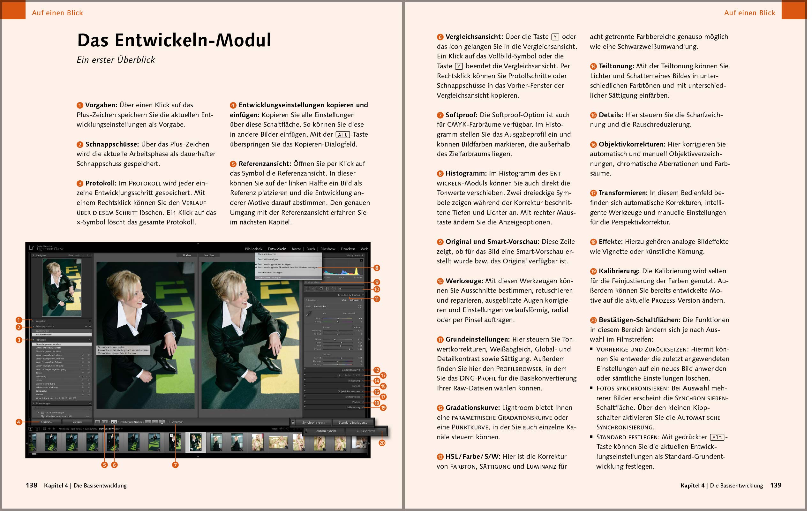Viewport: 812px width, 514px height.
Task: Copy Before settings to After arrow icon
Action: [148, 422]
